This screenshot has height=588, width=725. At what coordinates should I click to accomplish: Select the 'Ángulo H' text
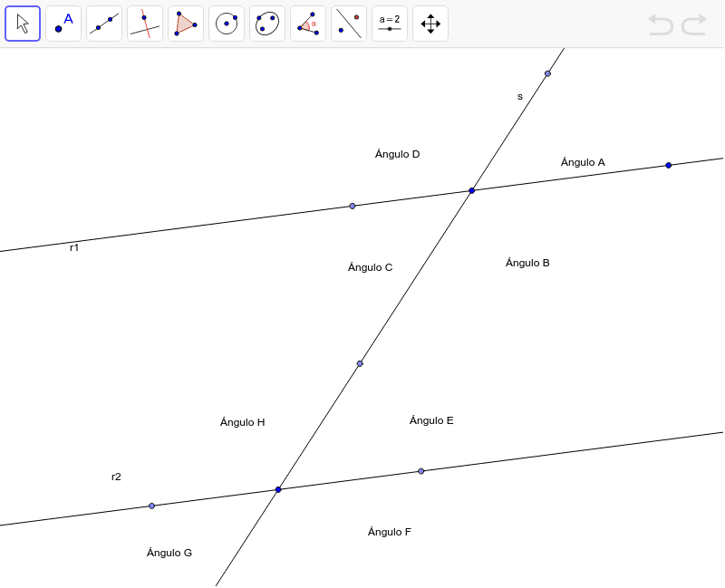(x=242, y=422)
